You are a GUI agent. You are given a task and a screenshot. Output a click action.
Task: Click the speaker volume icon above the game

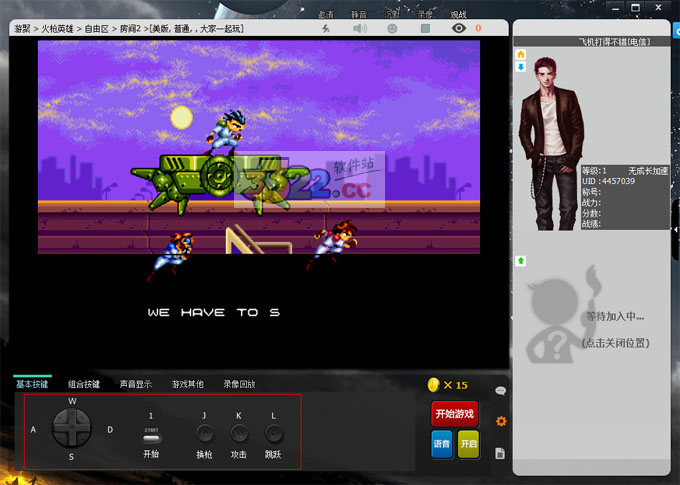[360, 29]
